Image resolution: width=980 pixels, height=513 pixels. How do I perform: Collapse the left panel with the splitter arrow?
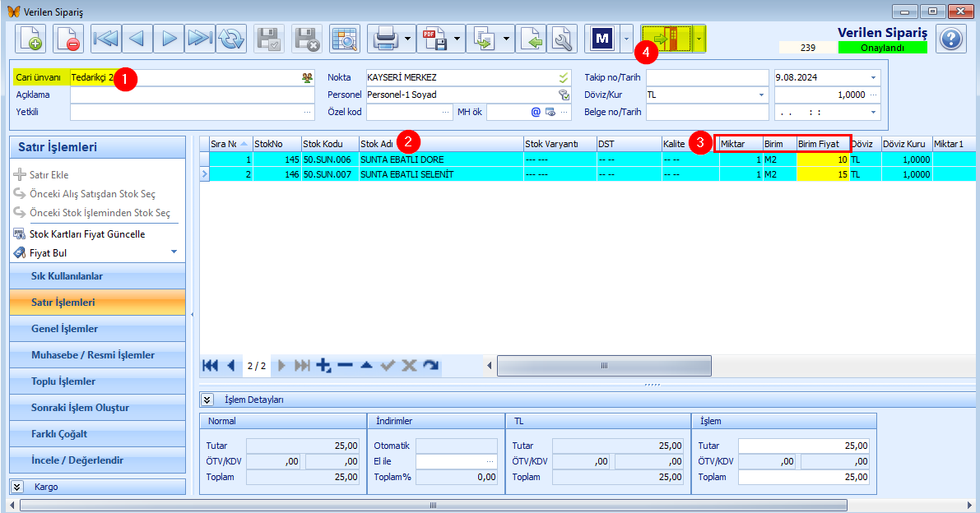[192, 315]
